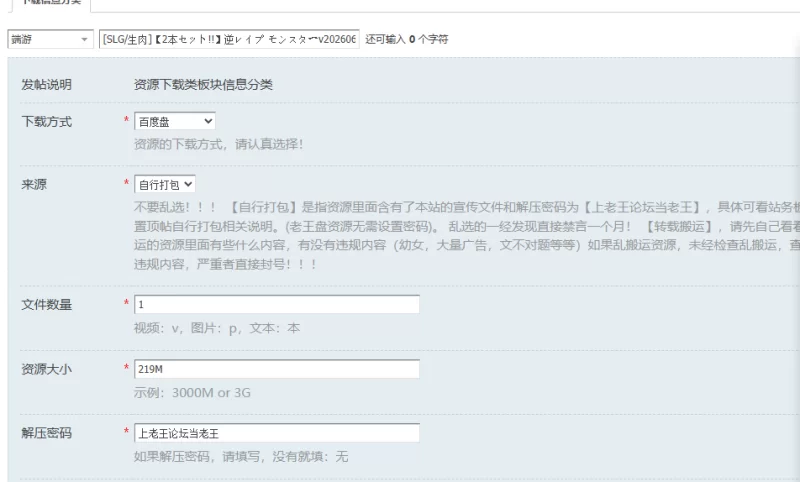Click the 解压密码 label
The width and height of the screenshot is (800, 482).
(46, 434)
